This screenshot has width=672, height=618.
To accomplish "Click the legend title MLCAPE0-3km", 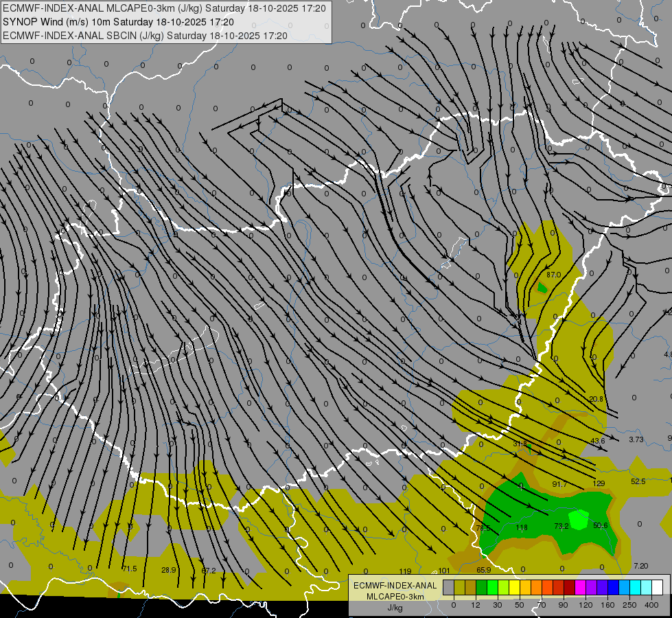I will coord(395,597).
